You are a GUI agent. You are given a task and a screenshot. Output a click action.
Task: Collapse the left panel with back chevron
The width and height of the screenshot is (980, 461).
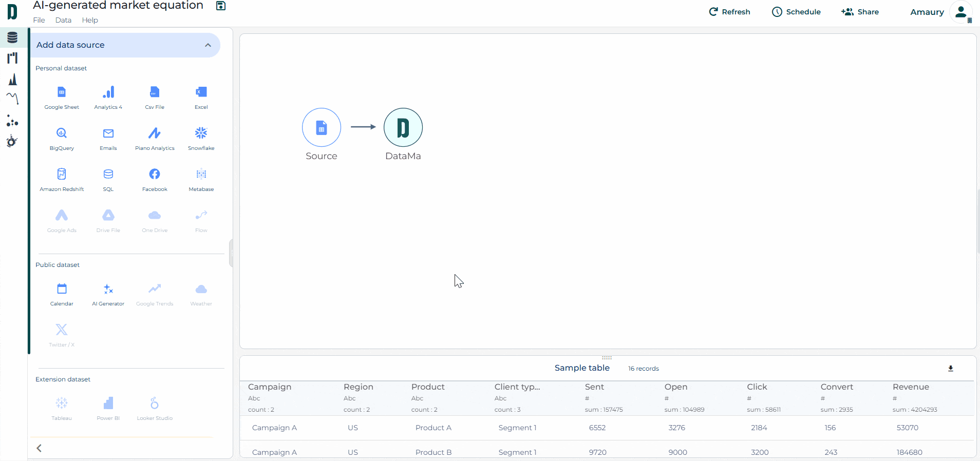click(39, 448)
